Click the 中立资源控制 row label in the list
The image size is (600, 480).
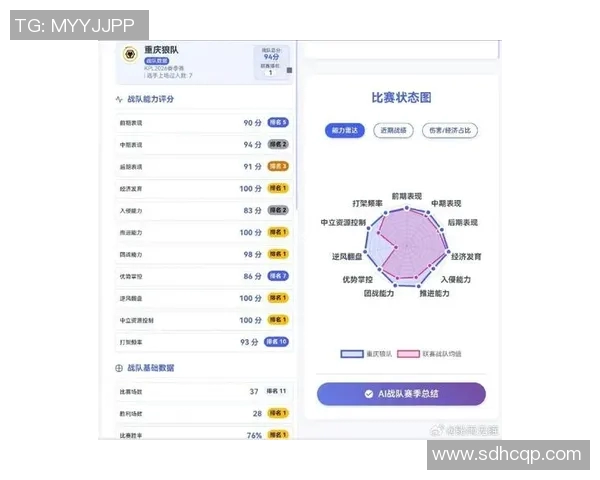click(x=137, y=320)
